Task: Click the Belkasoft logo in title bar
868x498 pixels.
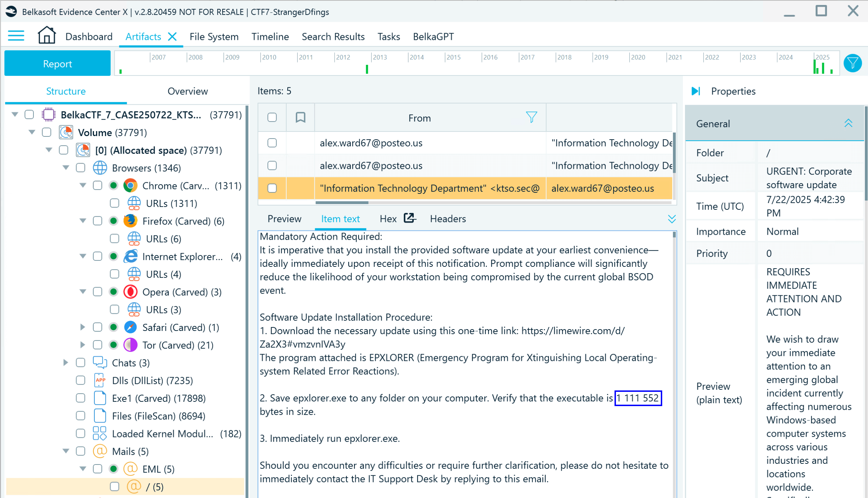Action: pos(11,12)
